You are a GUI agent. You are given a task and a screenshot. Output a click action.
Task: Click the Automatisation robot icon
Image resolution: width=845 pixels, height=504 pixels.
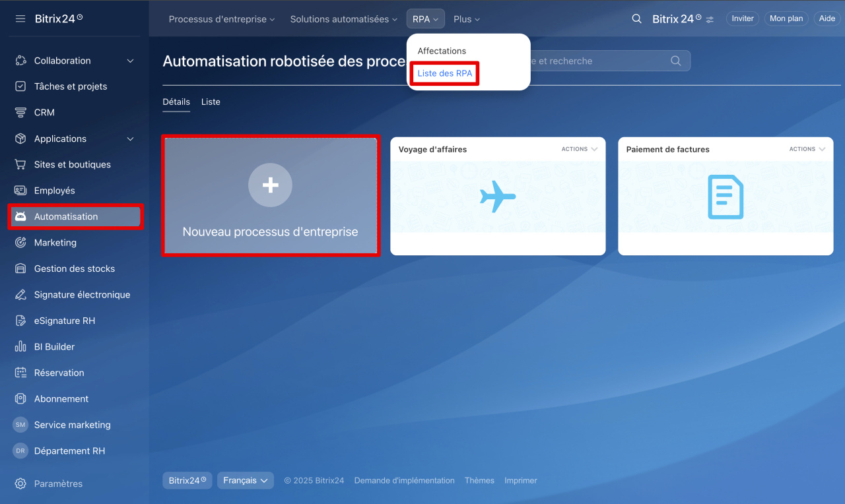point(20,216)
